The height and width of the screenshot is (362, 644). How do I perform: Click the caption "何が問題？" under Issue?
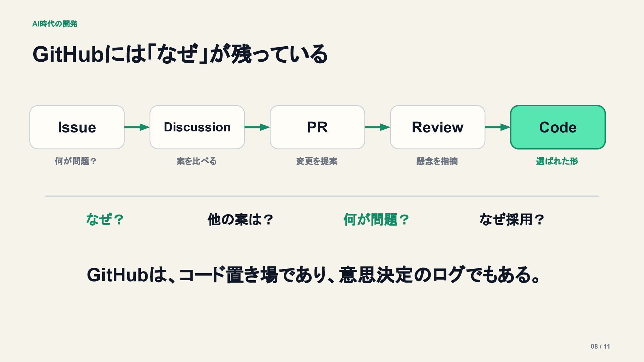point(76,161)
